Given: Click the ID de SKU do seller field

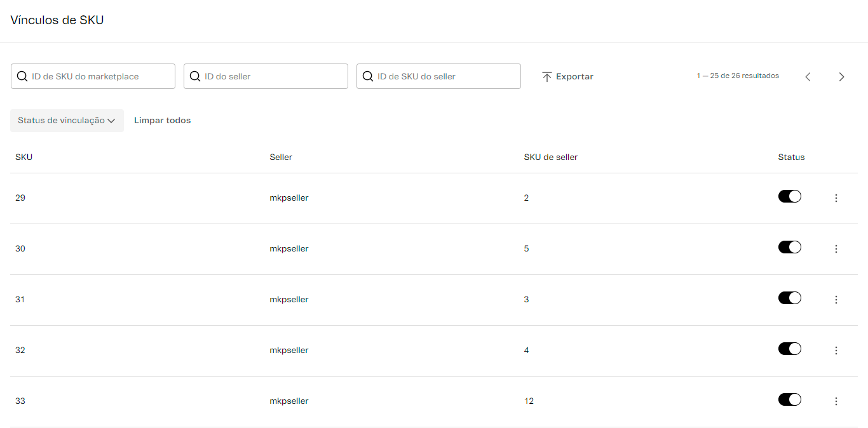Looking at the screenshot, I should point(444,76).
